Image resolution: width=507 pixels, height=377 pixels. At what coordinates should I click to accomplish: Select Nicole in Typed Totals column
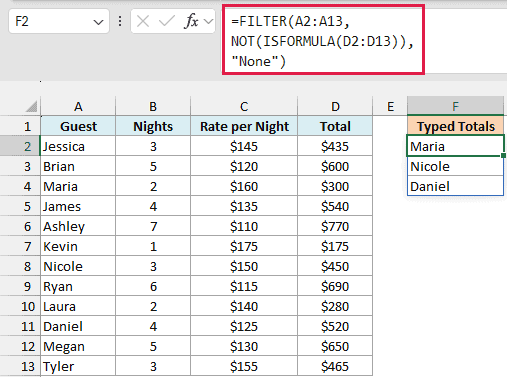coord(455,166)
